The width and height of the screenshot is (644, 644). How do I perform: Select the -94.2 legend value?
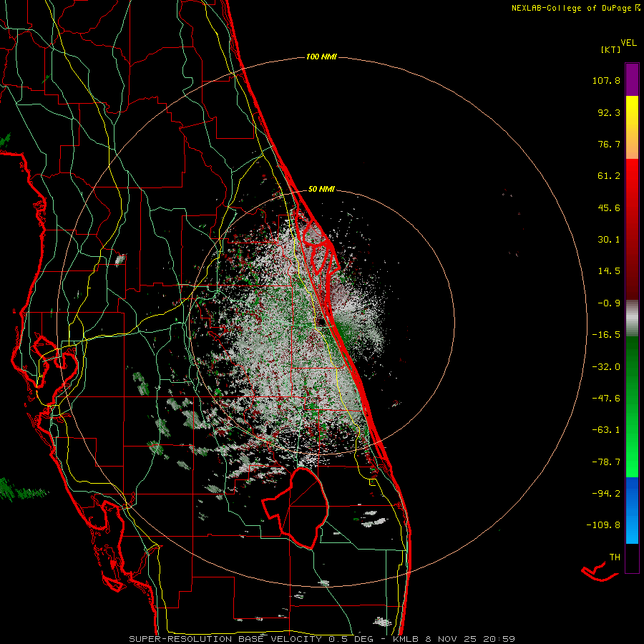[606, 493]
